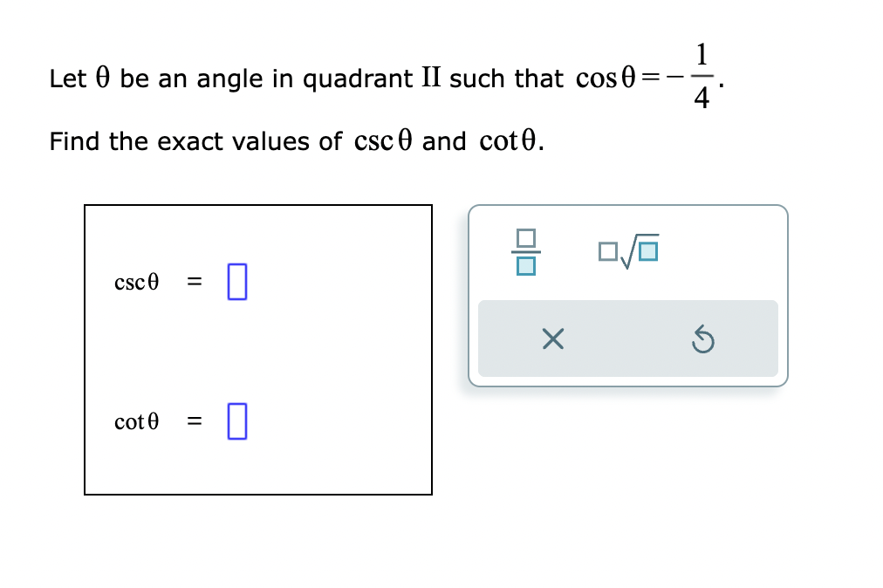Use the fraction builder above the gray bar

524,250
